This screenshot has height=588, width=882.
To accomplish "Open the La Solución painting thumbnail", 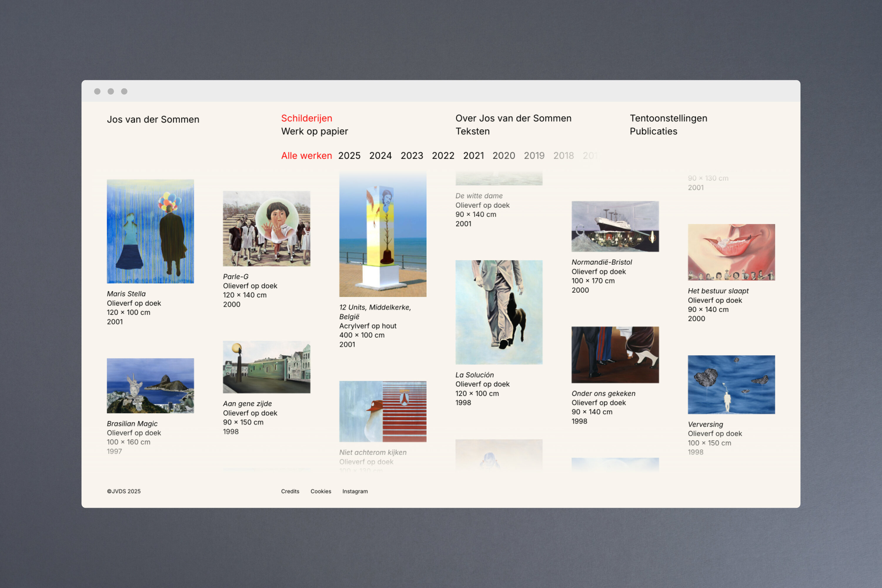I will [499, 312].
